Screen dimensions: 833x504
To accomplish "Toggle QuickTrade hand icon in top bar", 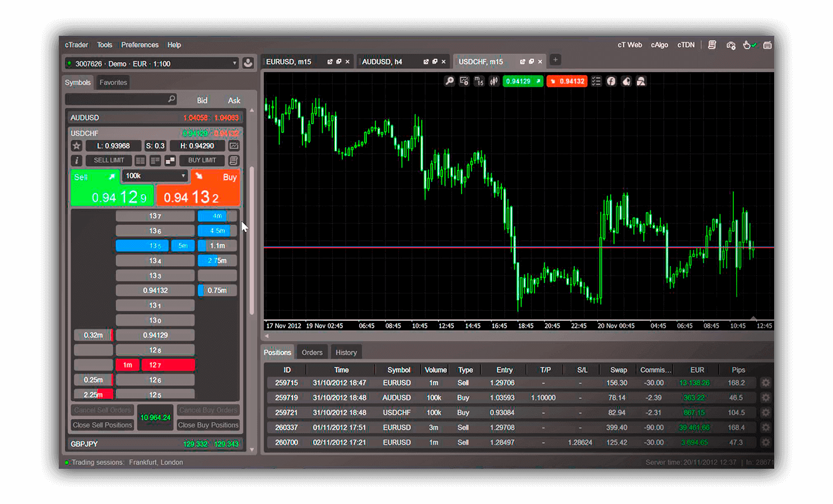I will point(748,45).
